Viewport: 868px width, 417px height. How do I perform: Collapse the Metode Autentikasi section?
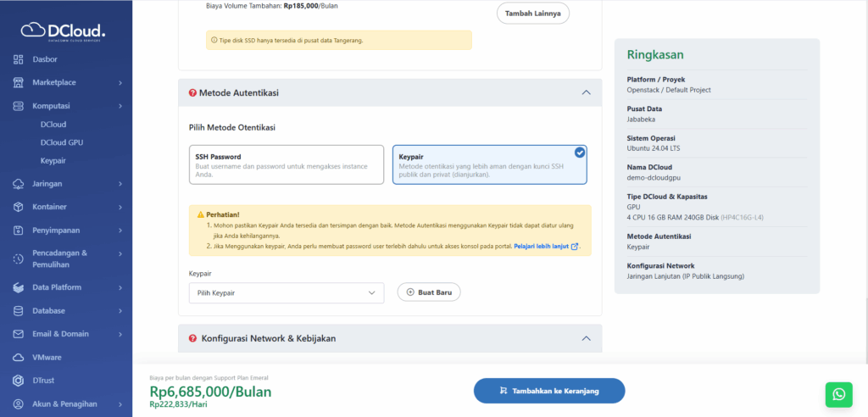coord(585,92)
